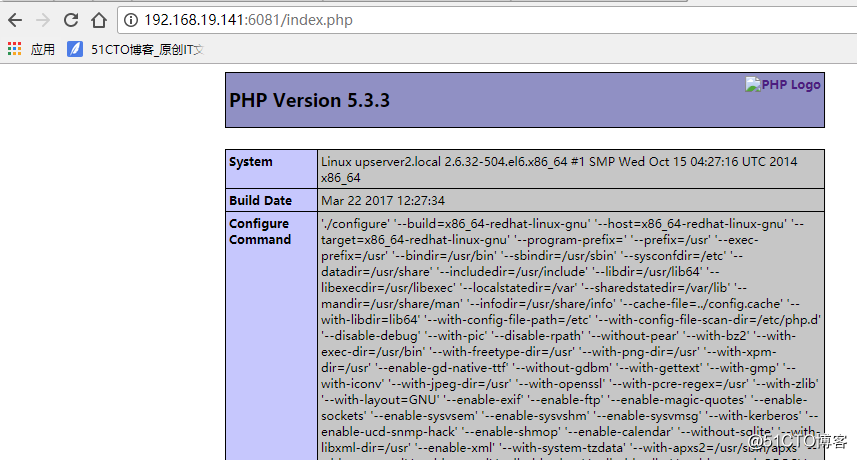Screen dimensions: 857x460
Task: Click the 51CTO blog feather favicon
Action: 75,49
